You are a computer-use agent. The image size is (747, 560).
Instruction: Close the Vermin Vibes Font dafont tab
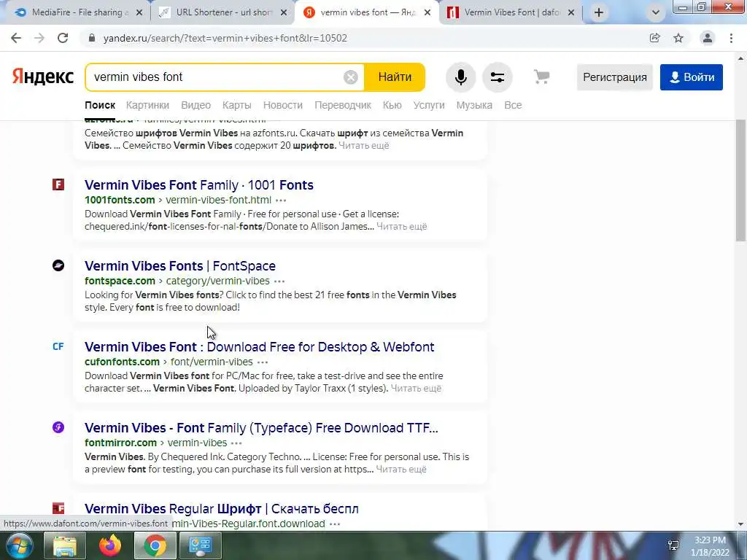click(x=571, y=13)
